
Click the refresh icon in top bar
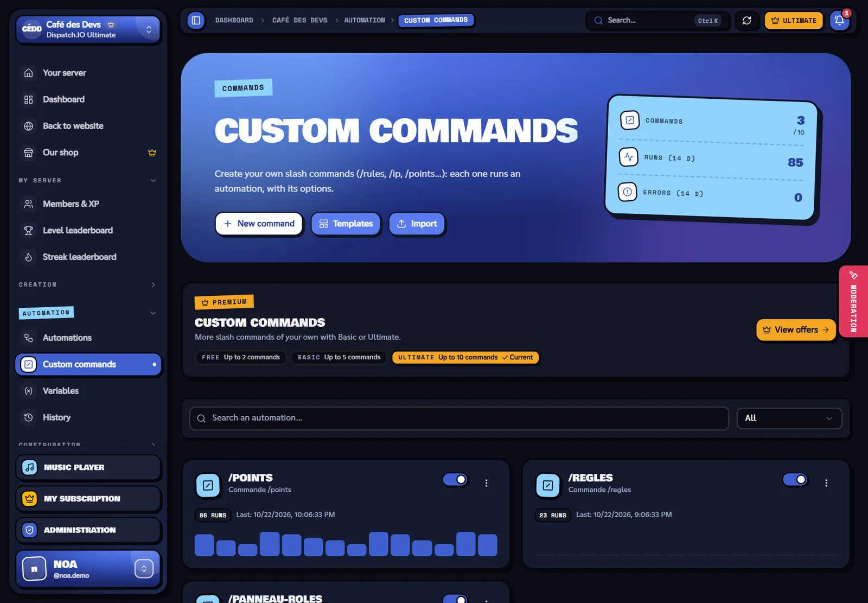tap(747, 21)
